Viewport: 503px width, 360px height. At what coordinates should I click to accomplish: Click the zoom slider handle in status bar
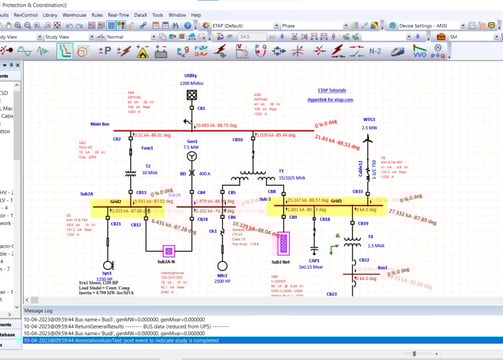click(414, 354)
